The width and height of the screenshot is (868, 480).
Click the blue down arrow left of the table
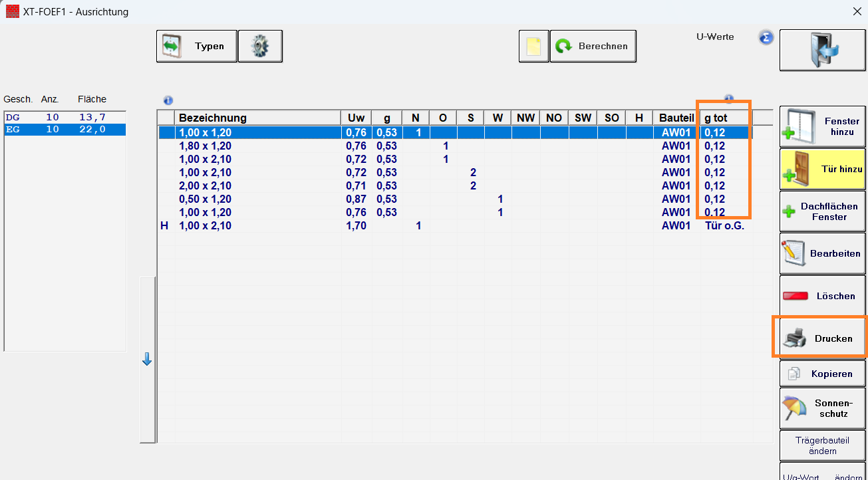coord(147,360)
